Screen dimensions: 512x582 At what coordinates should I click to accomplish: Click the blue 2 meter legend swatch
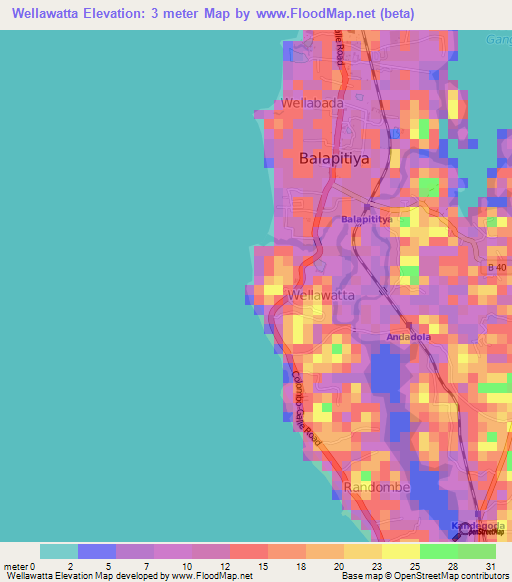click(97, 551)
